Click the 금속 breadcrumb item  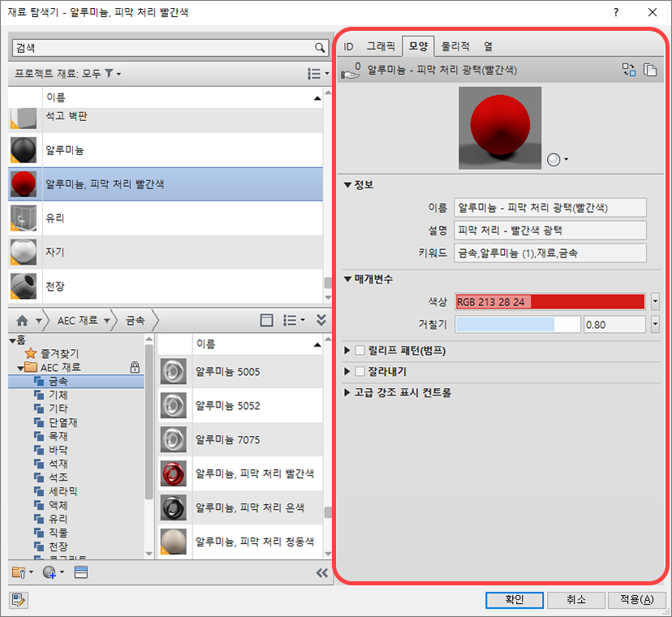(135, 321)
